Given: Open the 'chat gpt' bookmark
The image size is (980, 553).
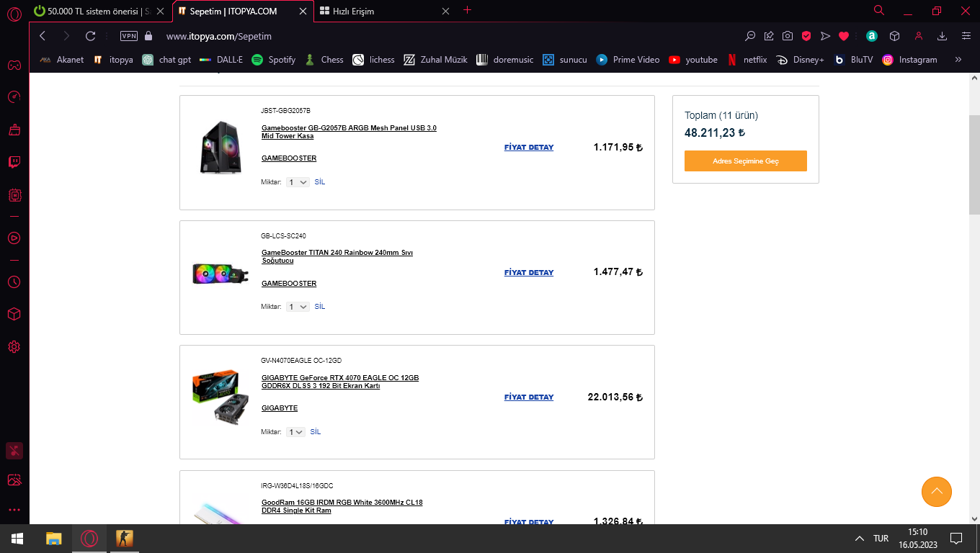Looking at the screenshot, I should 166,60.
